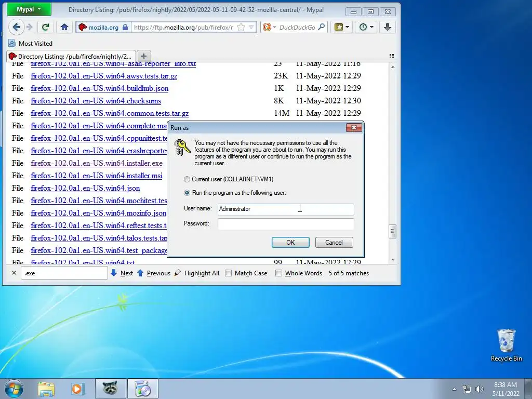Focus the User name field
The width and height of the screenshot is (532, 399).
(286, 209)
